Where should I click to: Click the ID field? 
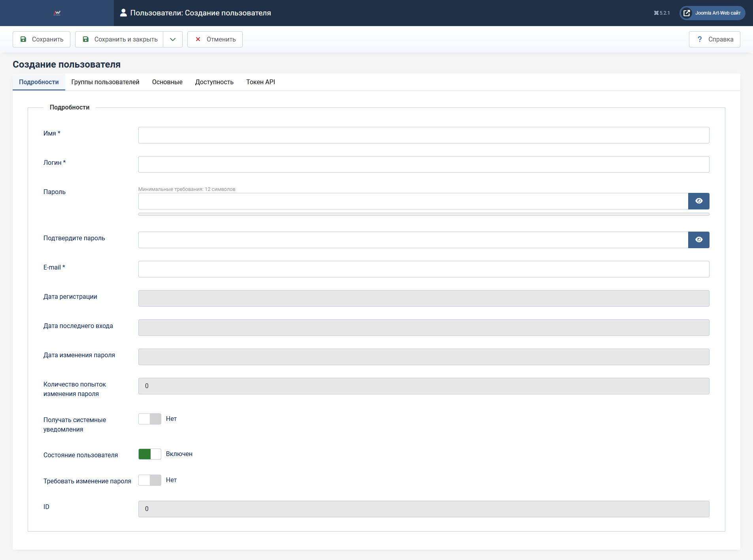click(424, 509)
